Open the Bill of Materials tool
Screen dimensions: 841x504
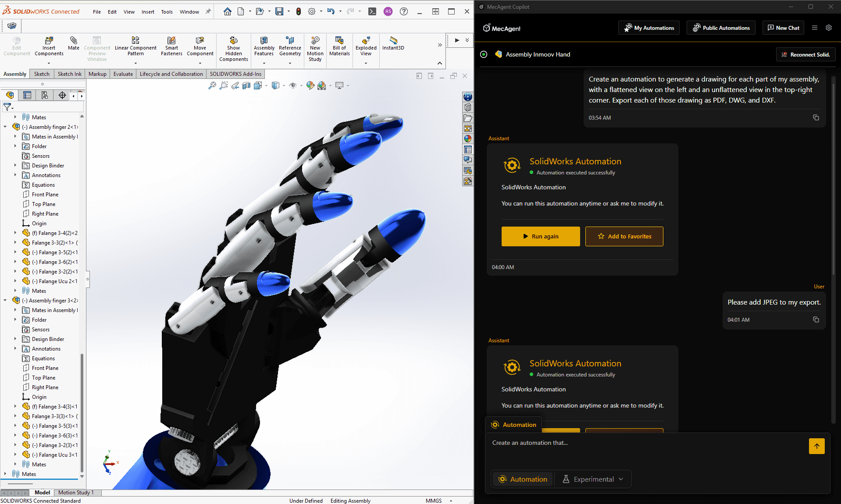tap(339, 46)
